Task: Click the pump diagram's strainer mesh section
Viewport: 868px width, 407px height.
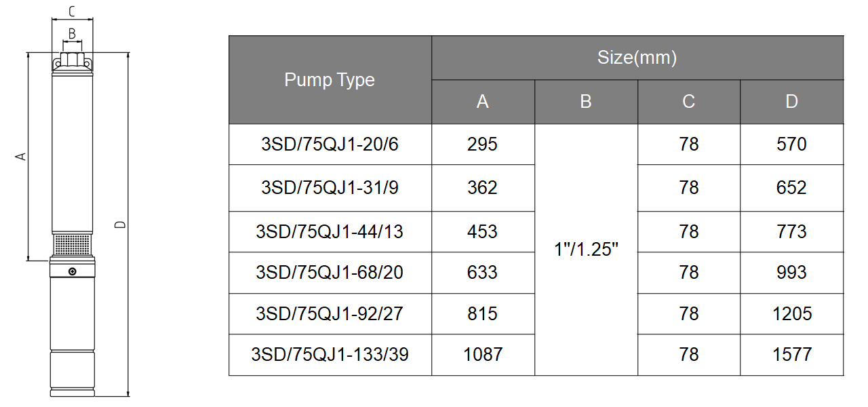Action: tap(72, 244)
